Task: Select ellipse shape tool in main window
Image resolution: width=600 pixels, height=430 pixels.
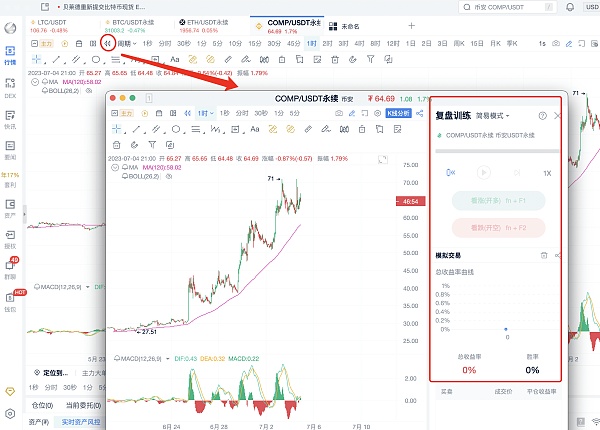Action: point(96,59)
